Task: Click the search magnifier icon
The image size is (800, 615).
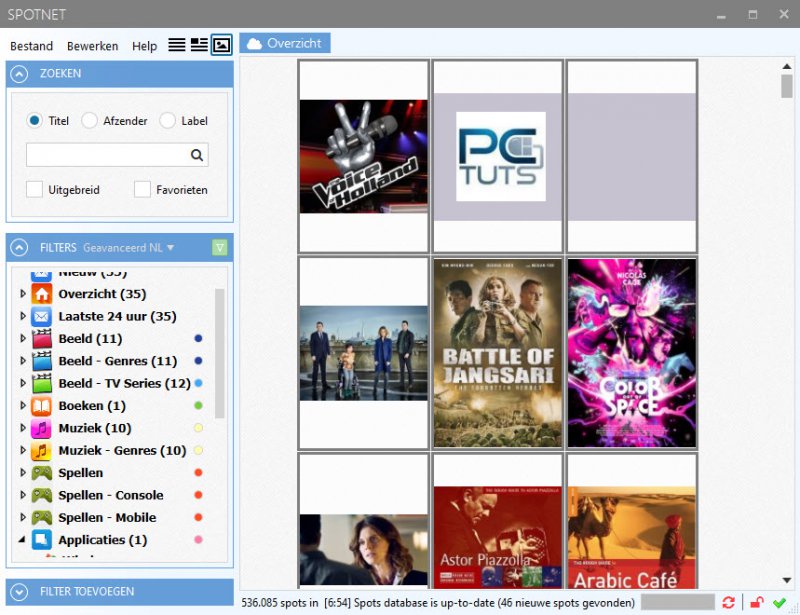Action: [x=197, y=155]
